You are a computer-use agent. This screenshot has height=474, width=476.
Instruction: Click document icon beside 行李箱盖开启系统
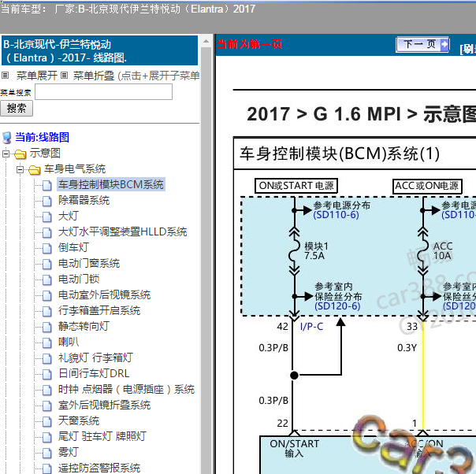point(46,312)
